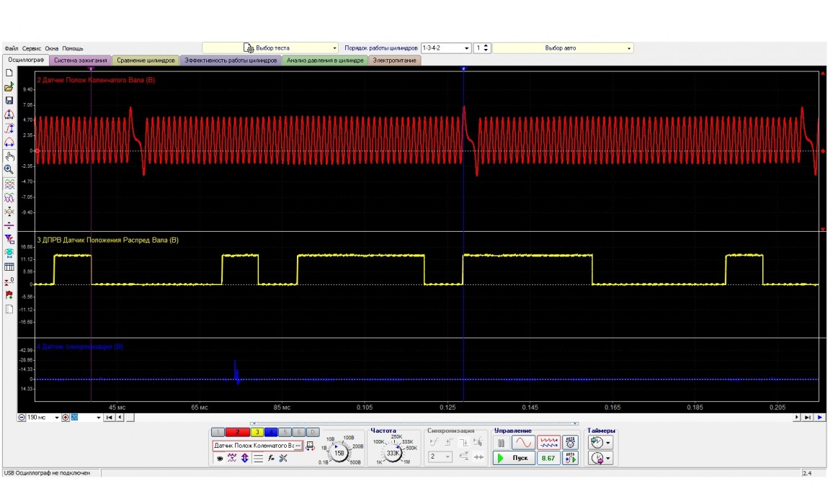Click the scissors and wrench settings icon
This screenshot has width=833, height=504.
(283, 459)
